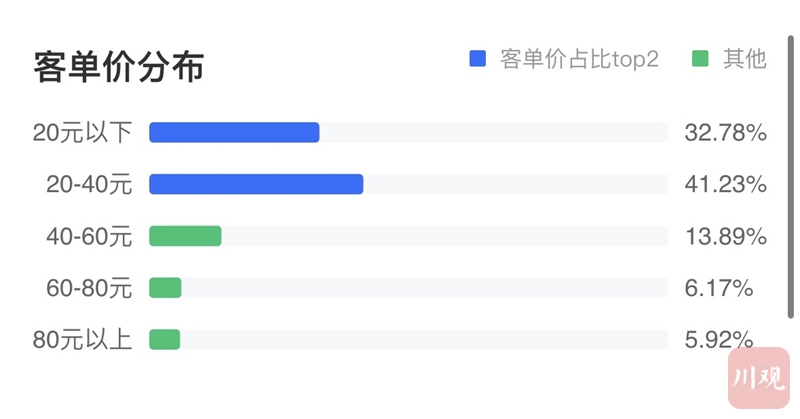The width and height of the screenshot is (800, 419).
Task: Click the 20-40元 row label
Action: (x=89, y=184)
